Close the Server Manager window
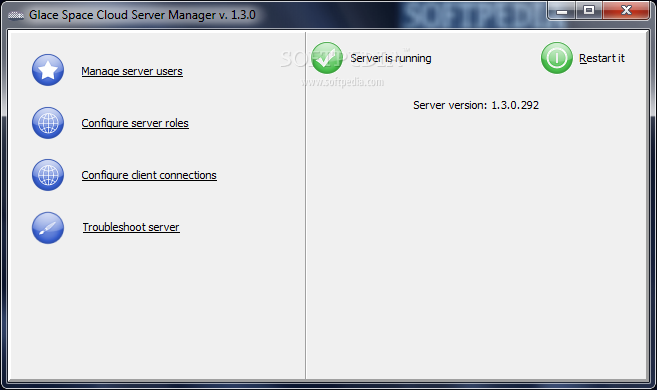The width and height of the screenshot is (657, 390). point(626,10)
